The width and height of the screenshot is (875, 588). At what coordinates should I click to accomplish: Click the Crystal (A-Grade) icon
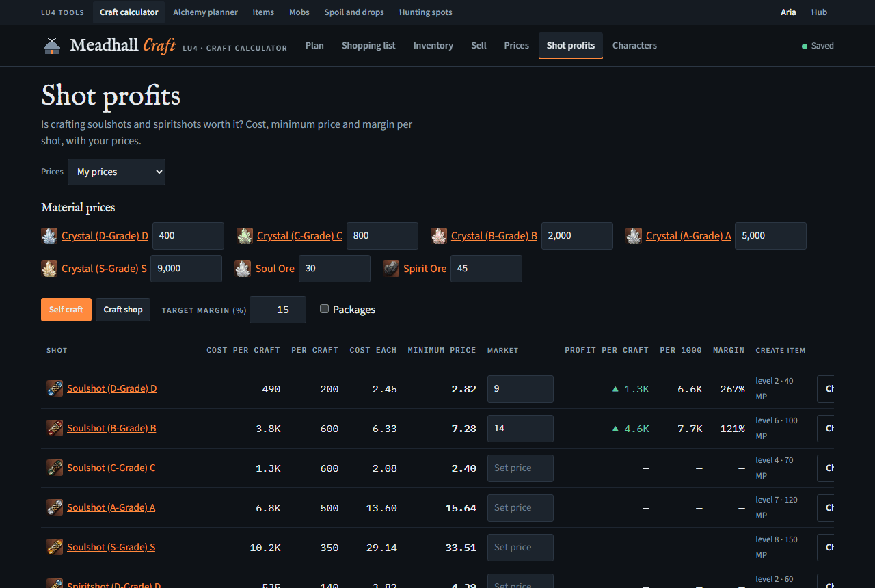pyautogui.click(x=634, y=236)
